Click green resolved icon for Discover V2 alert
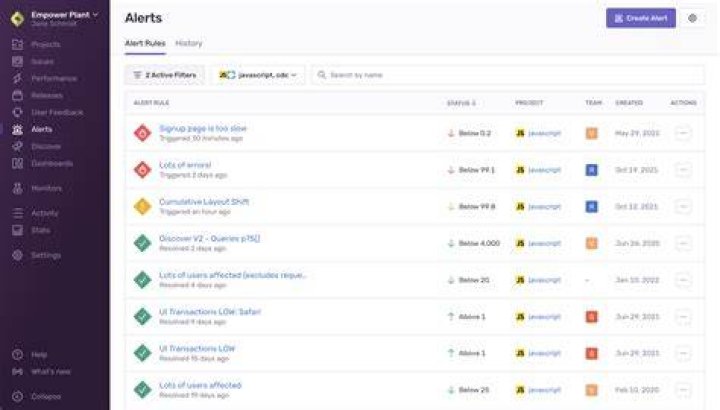The image size is (720, 410). (143, 243)
